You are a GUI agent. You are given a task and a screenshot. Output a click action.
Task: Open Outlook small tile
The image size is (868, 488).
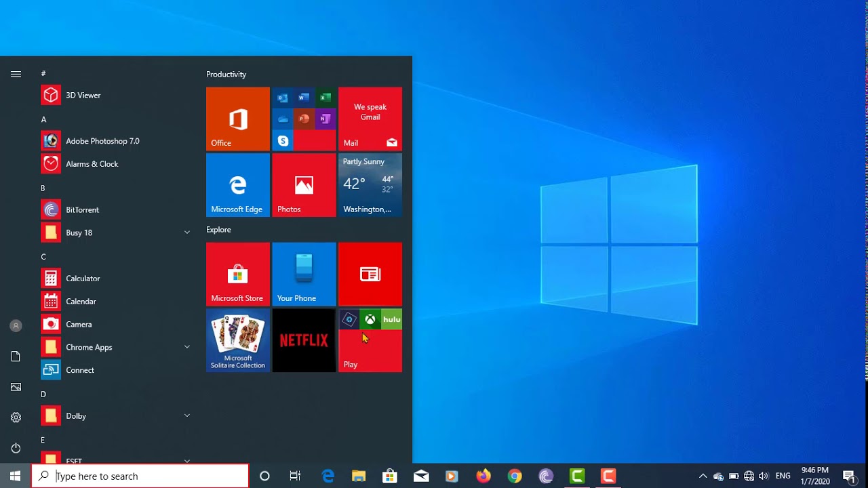(x=283, y=98)
